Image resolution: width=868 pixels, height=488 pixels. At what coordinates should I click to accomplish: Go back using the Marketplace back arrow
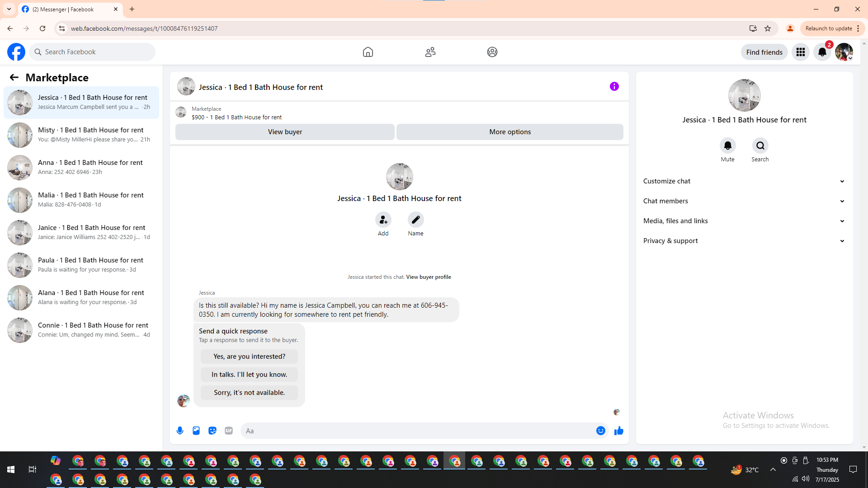14,78
